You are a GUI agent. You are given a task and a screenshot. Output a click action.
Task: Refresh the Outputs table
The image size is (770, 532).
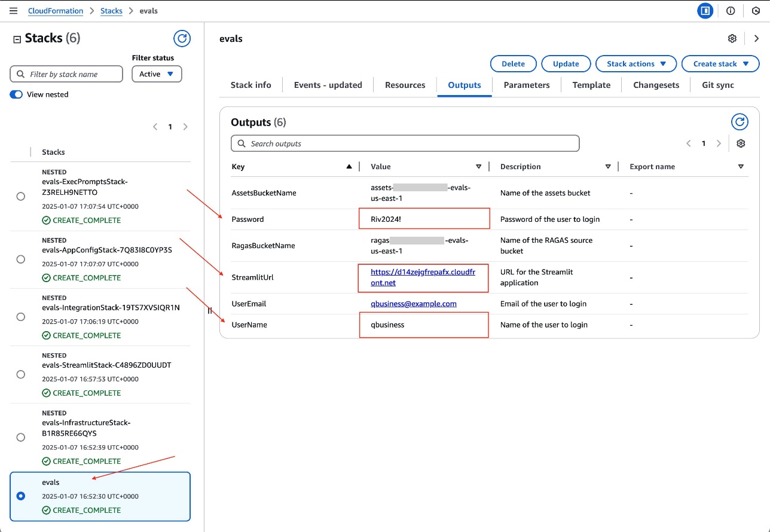(740, 122)
